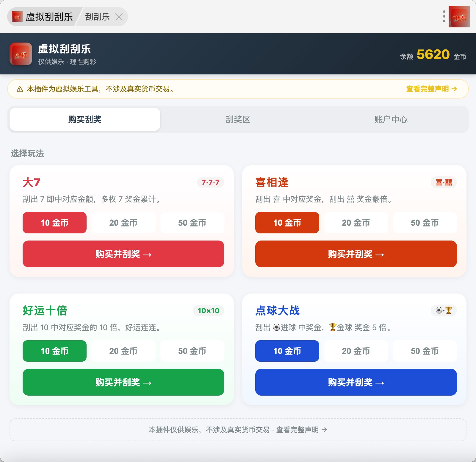Click 购买并刮奖 button for 大7

coord(123,254)
